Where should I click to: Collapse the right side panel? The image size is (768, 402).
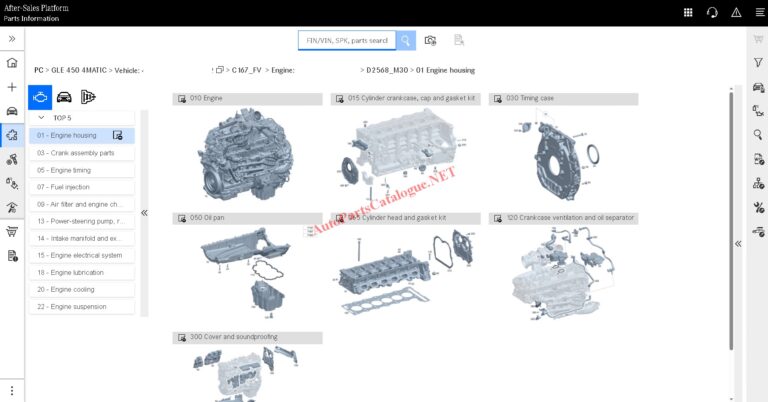click(x=738, y=243)
